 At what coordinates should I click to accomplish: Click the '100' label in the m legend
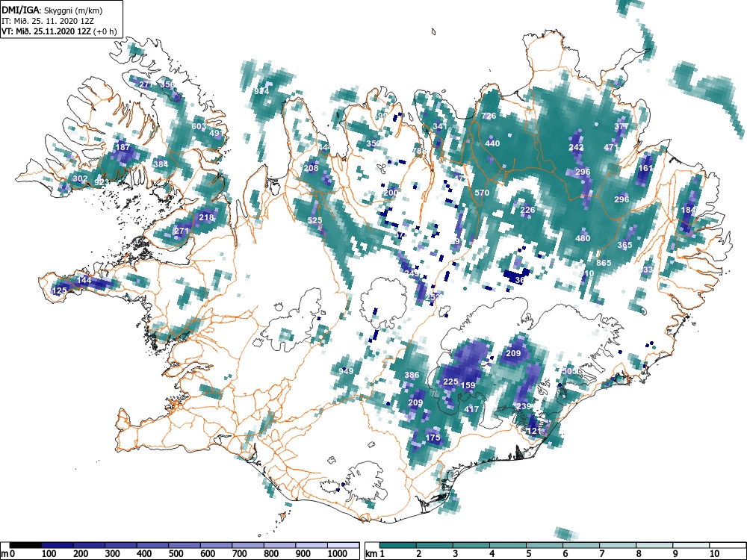[49, 554]
